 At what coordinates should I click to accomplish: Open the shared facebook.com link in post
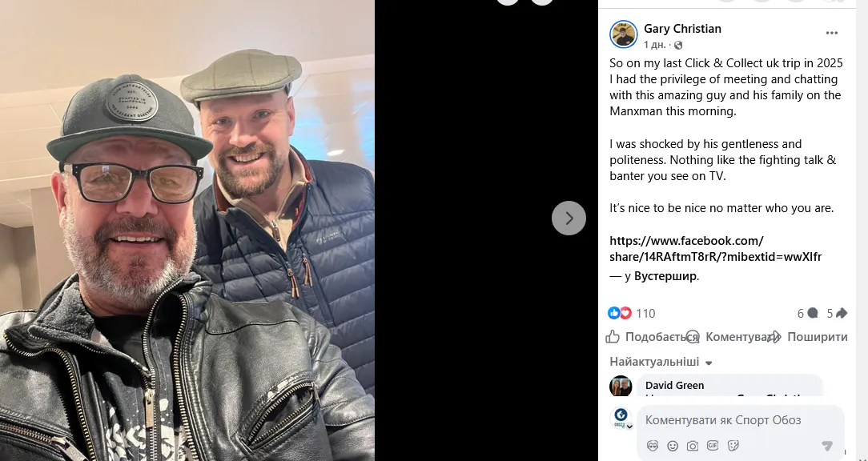tap(715, 249)
